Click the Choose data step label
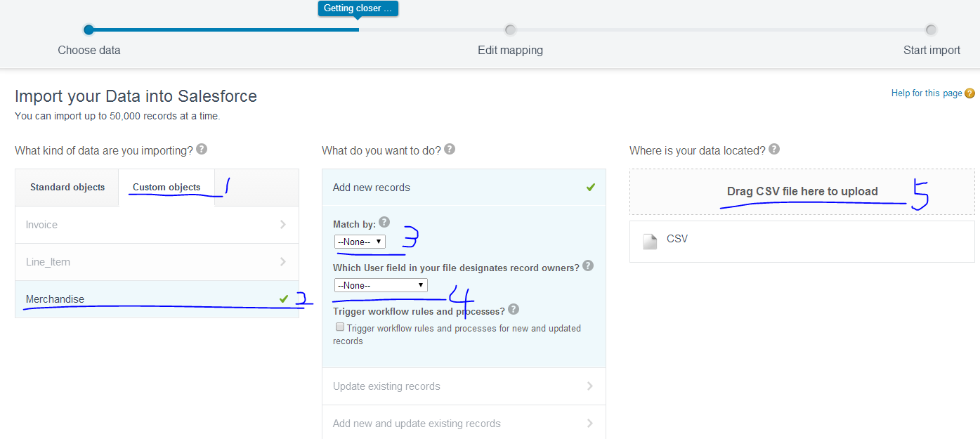 tap(89, 51)
